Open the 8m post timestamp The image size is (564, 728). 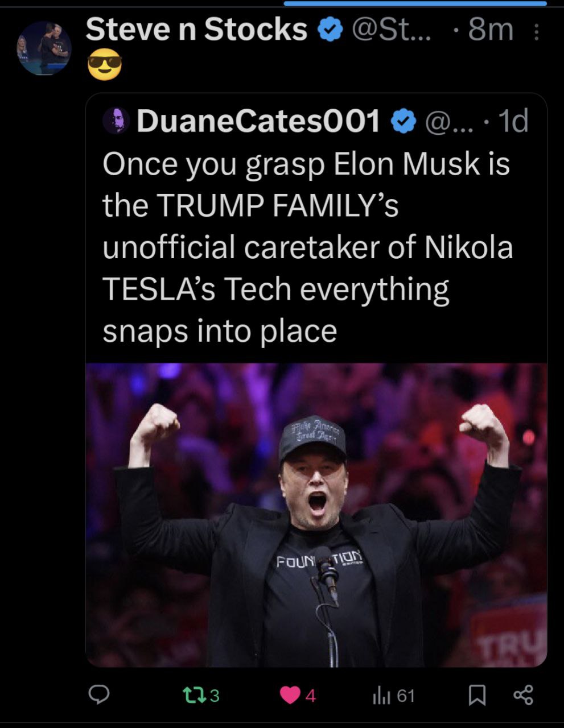[x=490, y=30]
